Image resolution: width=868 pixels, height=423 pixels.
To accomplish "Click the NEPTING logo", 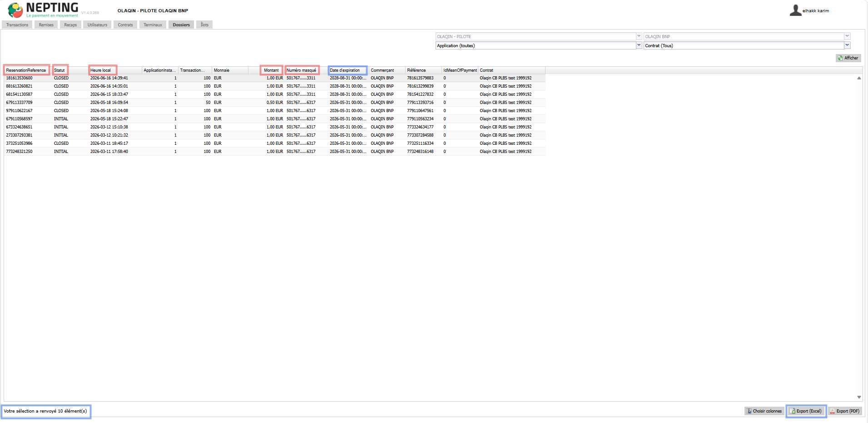I will coord(43,10).
